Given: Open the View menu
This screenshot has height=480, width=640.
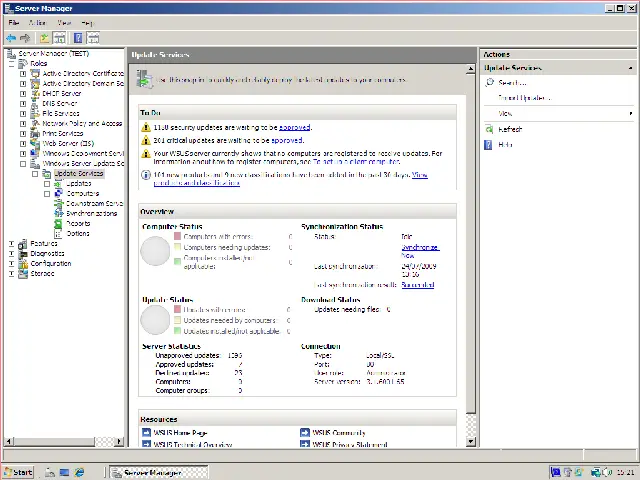Looking at the screenshot, I should pos(64,22).
